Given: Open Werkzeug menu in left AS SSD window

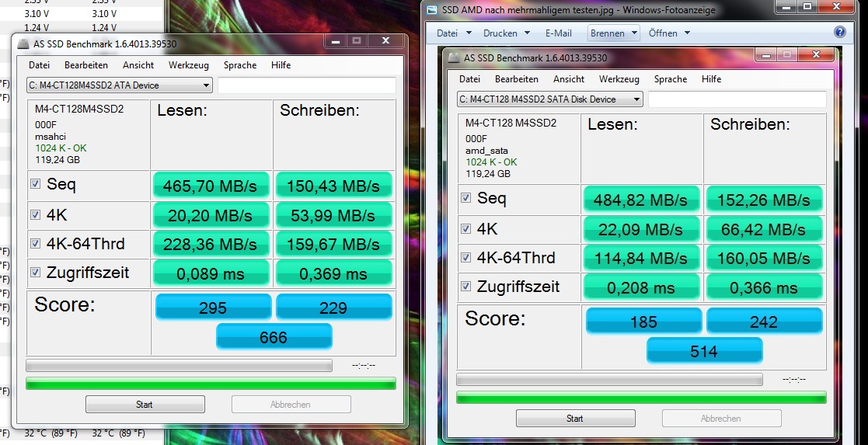Looking at the screenshot, I should click(x=189, y=64).
